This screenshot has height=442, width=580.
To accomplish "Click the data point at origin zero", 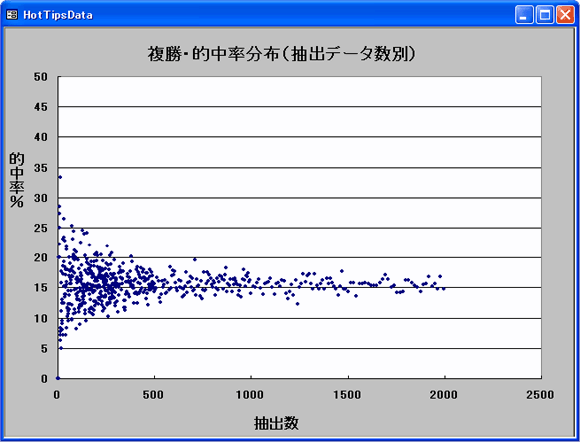I will [58, 378].
